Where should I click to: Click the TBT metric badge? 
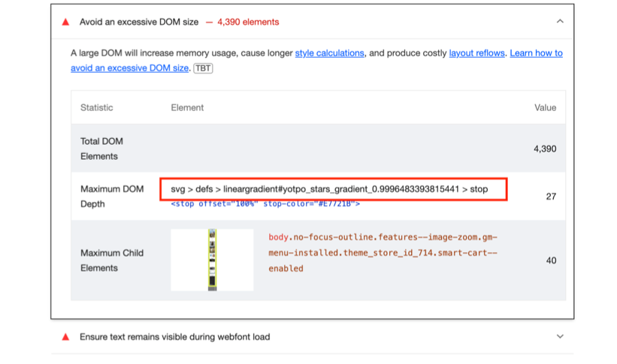(x=203, y=68)
